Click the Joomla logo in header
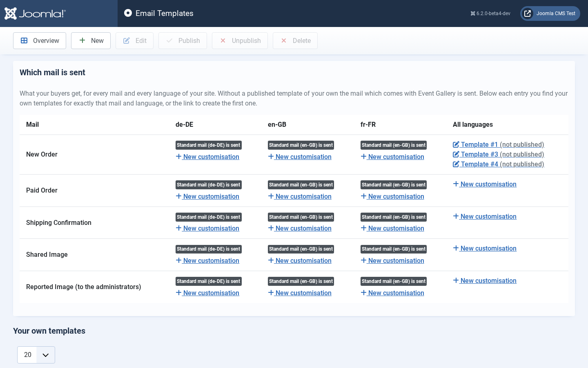This screenshot has height=368, width=588. pyautogui.click(x=35, y=13)
